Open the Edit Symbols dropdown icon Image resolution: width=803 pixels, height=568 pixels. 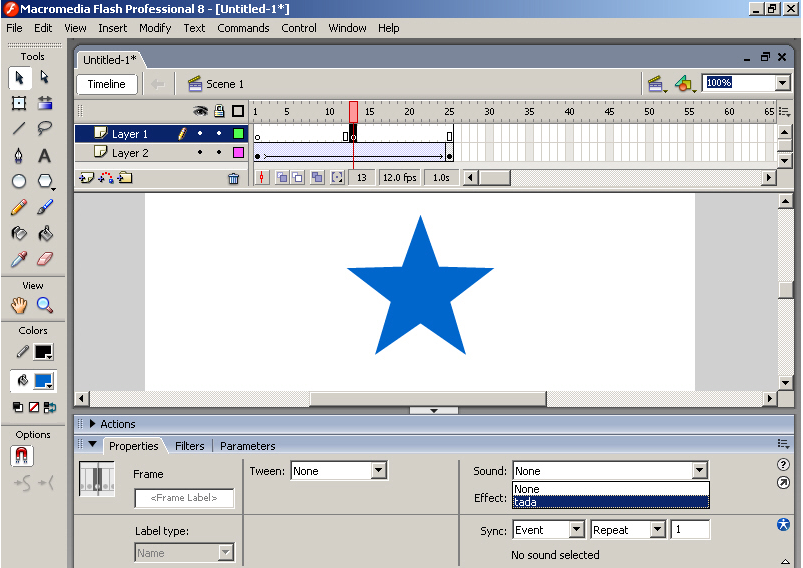[x=685, y=84]
